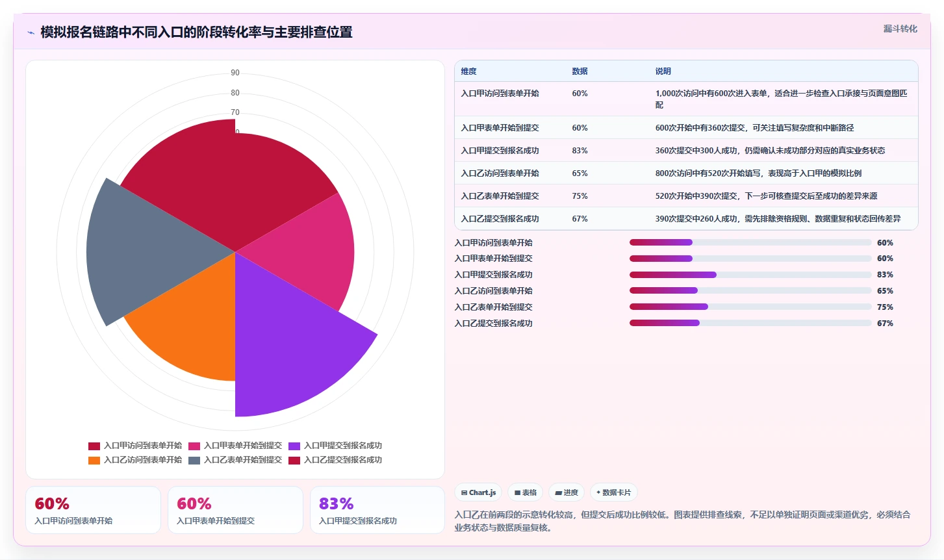The width and height of the screenshot is (944, 560).
Task: Click the 入口甲表单开始到提交 progress bar
Action: 750,259
